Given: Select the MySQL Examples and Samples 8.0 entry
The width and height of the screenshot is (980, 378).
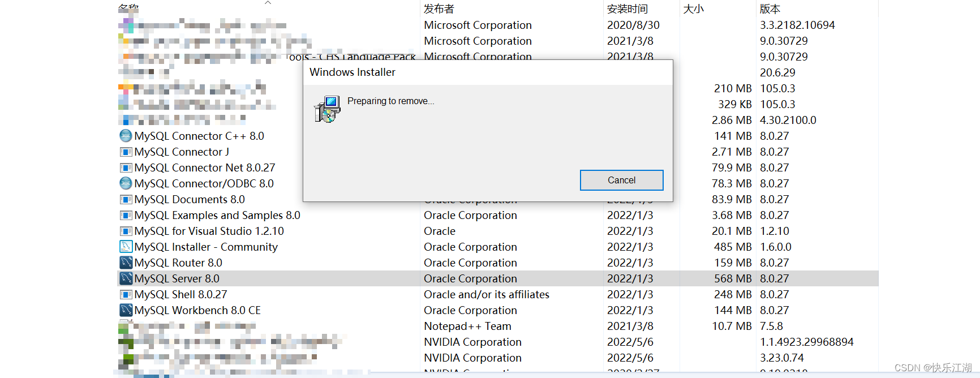Looking at the screenshot, I should pyautogui.click(x=217, y=215).
